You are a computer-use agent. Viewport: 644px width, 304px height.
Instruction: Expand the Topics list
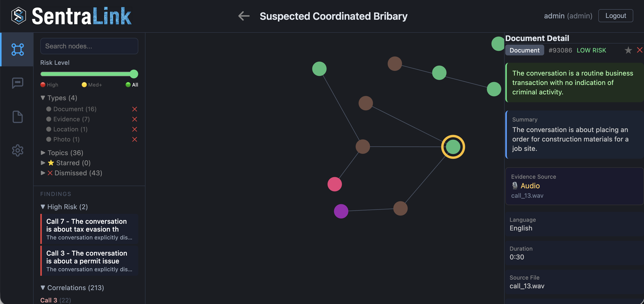click(43, 153)
